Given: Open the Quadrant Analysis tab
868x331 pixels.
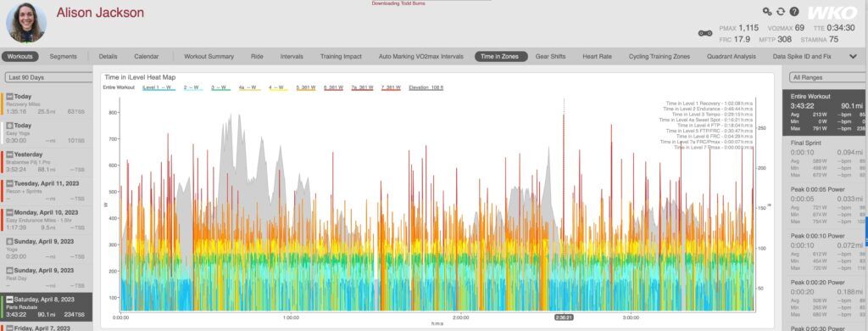Looking at the screenshot, I should 732,57.
